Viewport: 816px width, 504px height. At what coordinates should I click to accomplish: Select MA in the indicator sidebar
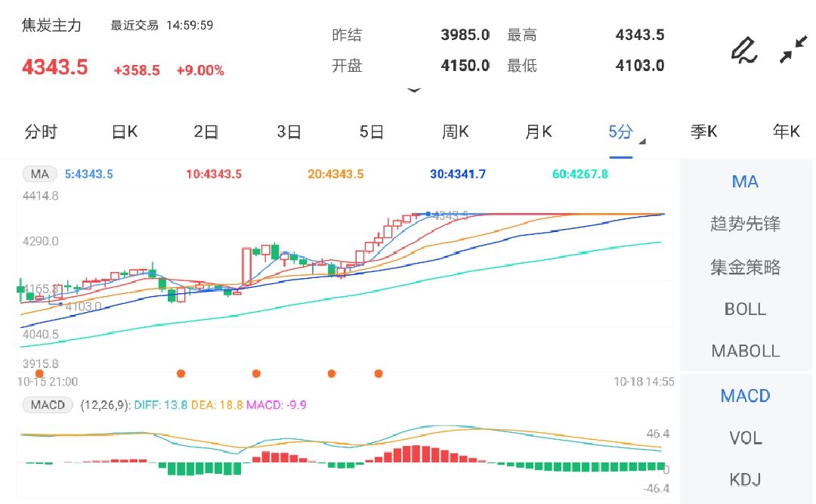745,181
